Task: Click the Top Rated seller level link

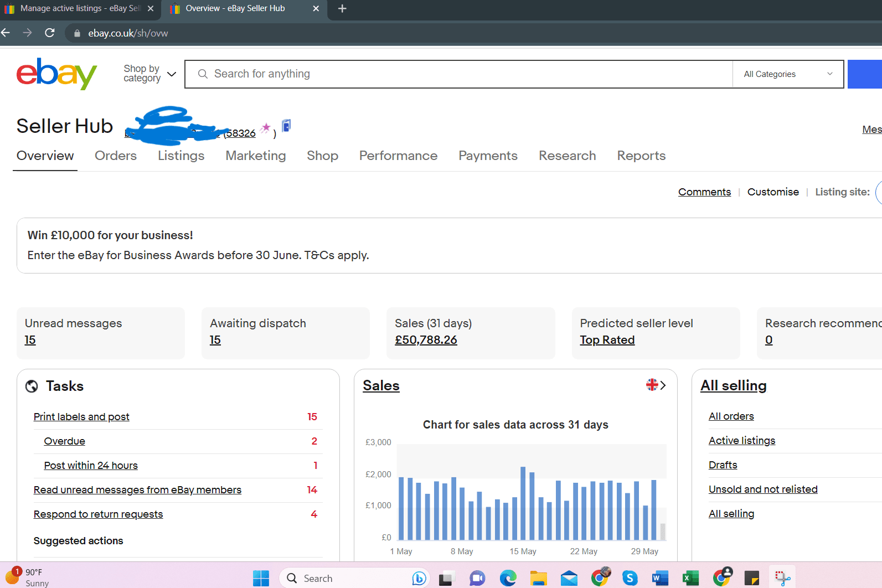Action: (607, 339)
